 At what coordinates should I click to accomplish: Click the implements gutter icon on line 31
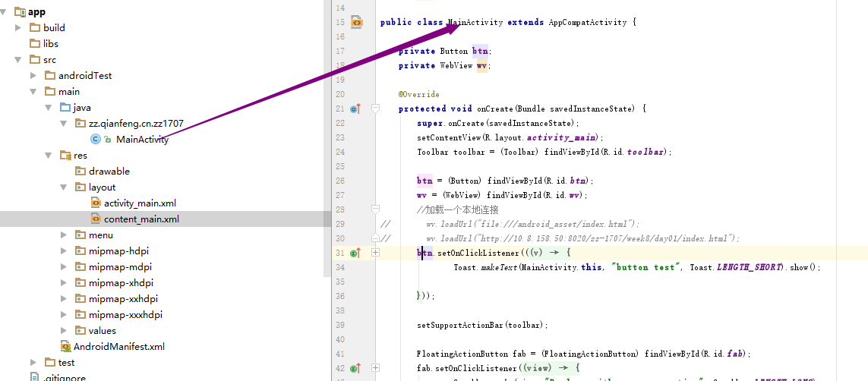pyautogui.click(x=355, y=253)
